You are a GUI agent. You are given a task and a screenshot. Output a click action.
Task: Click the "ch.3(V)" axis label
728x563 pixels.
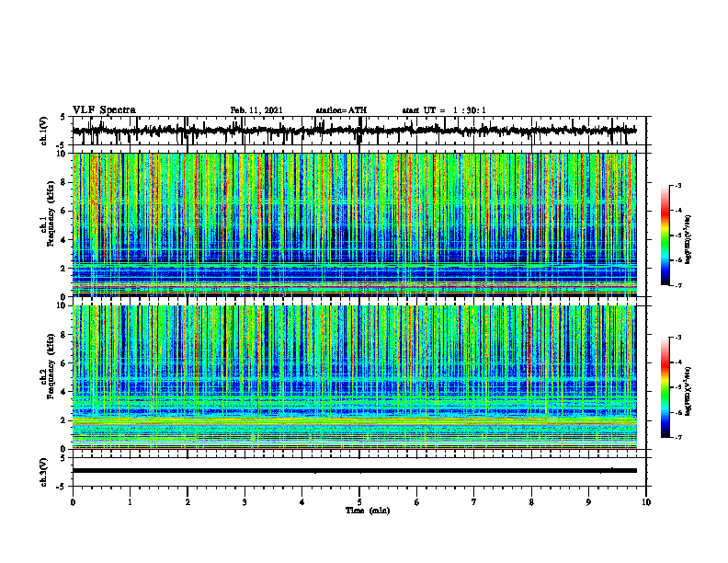coord(44,472)
